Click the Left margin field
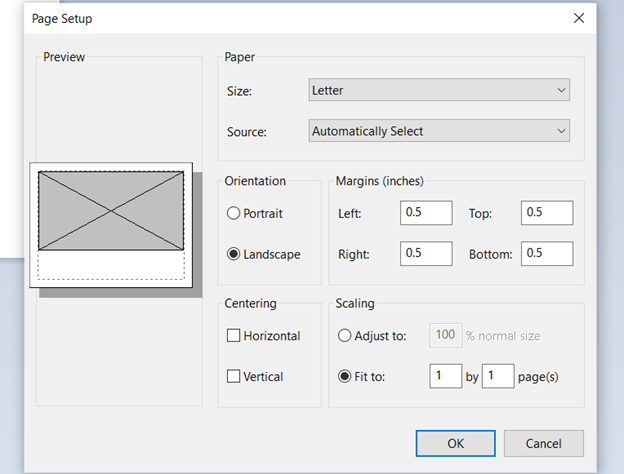The height and width of the screenshot is (474, 624). (426, 213)
